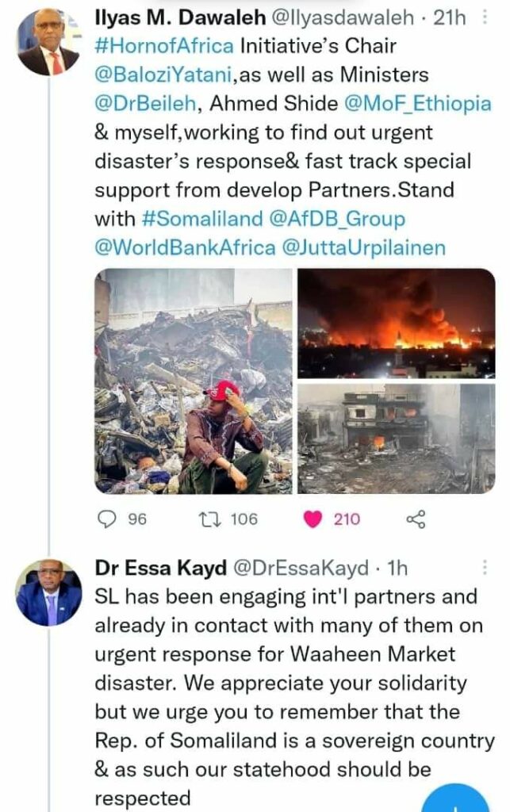View the photo of the man sitting in rubble

[x=194, y=381]
